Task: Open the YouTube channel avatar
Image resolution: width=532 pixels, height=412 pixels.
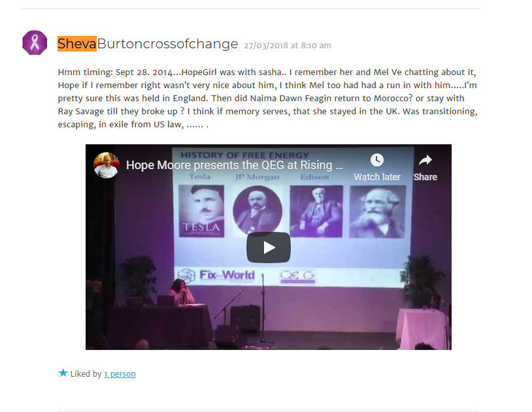Action: (x=106, y=165)
